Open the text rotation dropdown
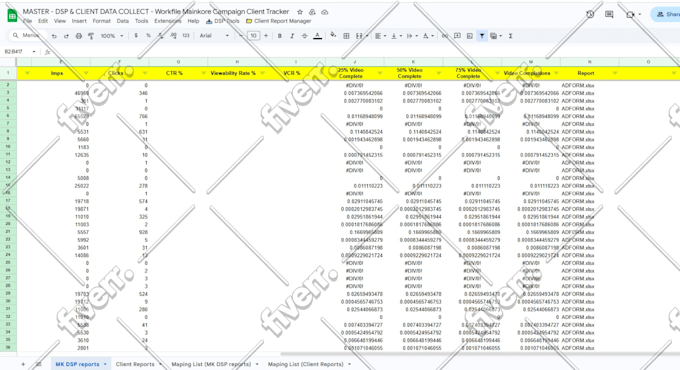Viewport: 680px width, 370px height. 428,36
